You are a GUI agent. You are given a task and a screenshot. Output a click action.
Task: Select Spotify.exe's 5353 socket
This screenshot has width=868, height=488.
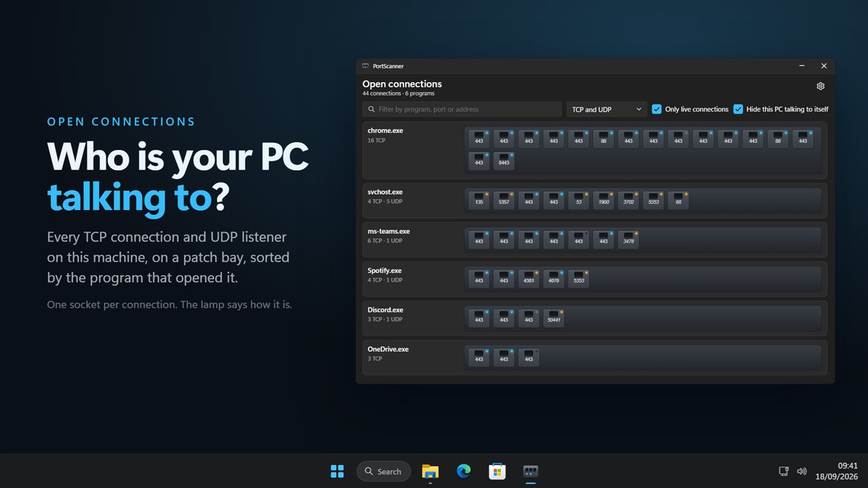[578, 279]
